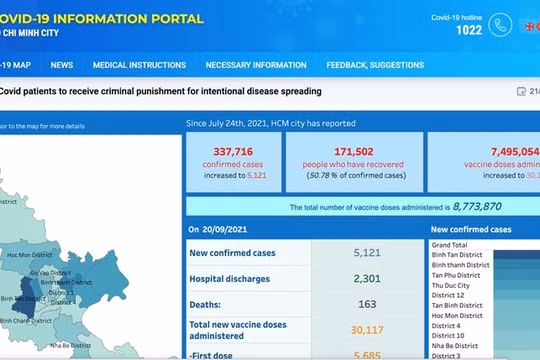Viewport: 540px width, 360px height.
Task: Select Binh Tan District in the chart list
Action: pyautogui.click(x=457, y=255)
